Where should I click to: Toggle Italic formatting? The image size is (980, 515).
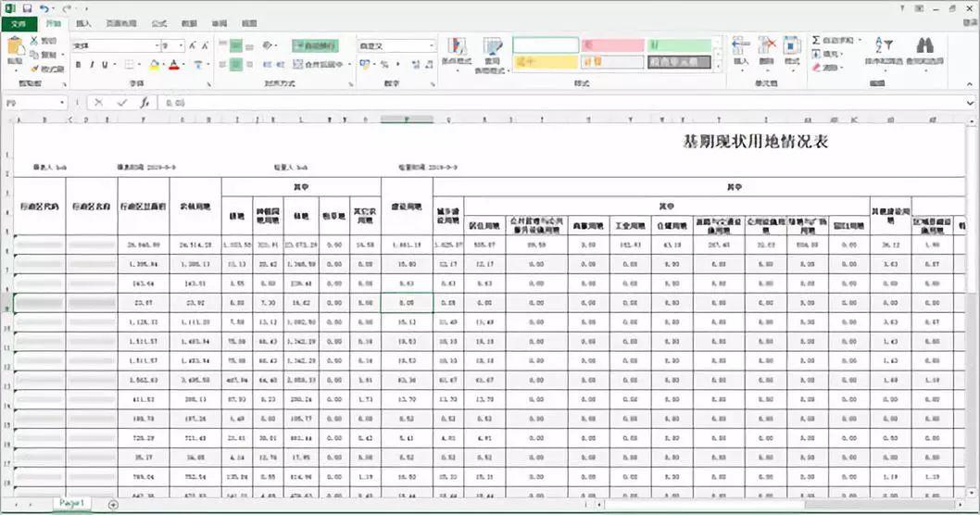pos(92,65)
